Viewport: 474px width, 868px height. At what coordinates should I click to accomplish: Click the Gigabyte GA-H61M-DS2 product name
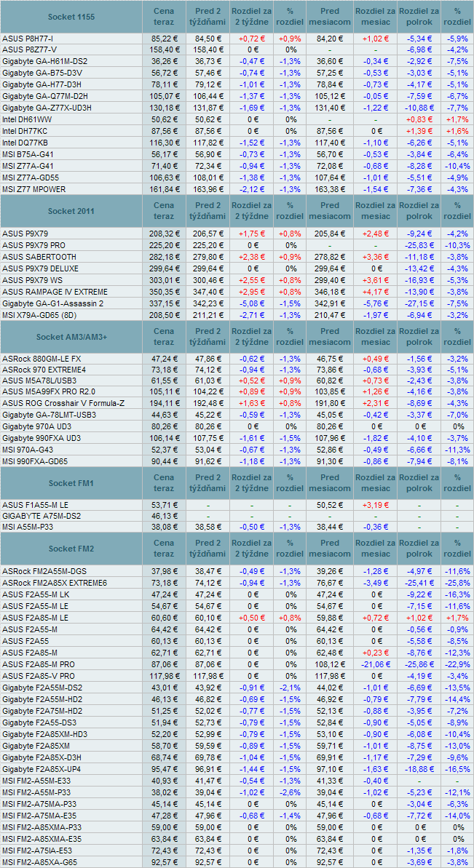pos(45,61)
